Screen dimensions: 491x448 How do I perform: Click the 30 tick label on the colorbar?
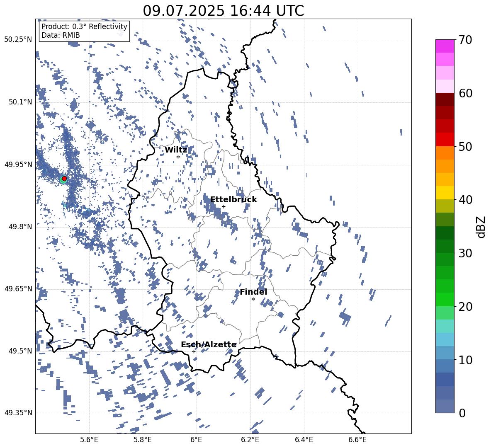pos(465,253)
